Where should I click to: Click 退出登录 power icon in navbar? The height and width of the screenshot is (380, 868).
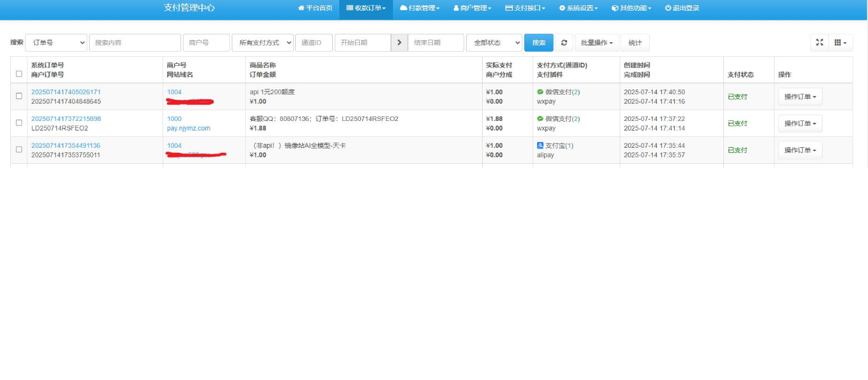click(x=668, y=8)
